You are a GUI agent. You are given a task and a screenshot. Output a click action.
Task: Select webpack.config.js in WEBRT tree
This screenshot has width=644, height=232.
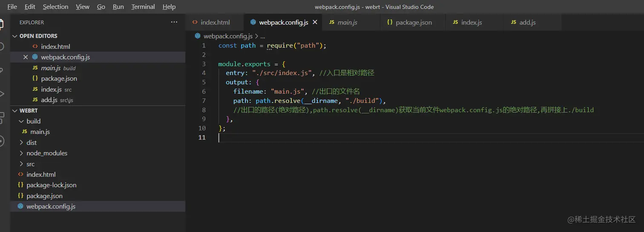[98, 206]
